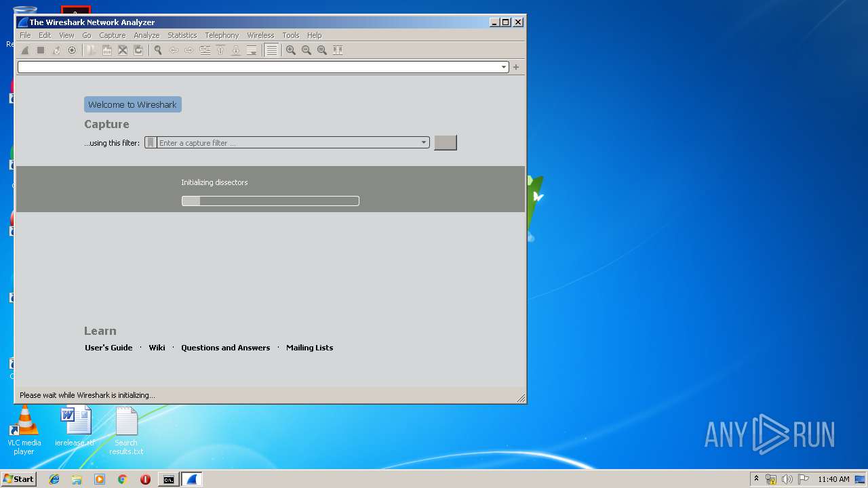Click the volume speaker tray icon
The image size is (868, 488).
pyautogui.click(x=787, y=479)
